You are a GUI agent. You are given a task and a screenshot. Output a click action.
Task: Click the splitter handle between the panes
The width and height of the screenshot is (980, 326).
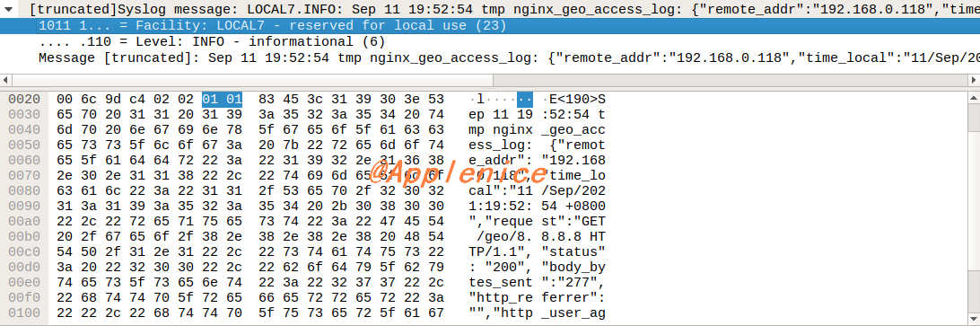pyautogui.click(x=490, y=89)
